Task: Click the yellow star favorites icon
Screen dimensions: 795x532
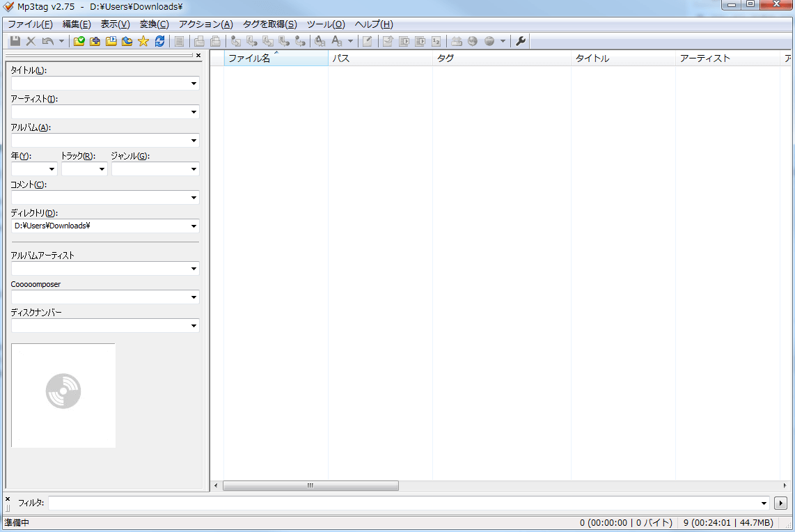Action: (143, 42)
